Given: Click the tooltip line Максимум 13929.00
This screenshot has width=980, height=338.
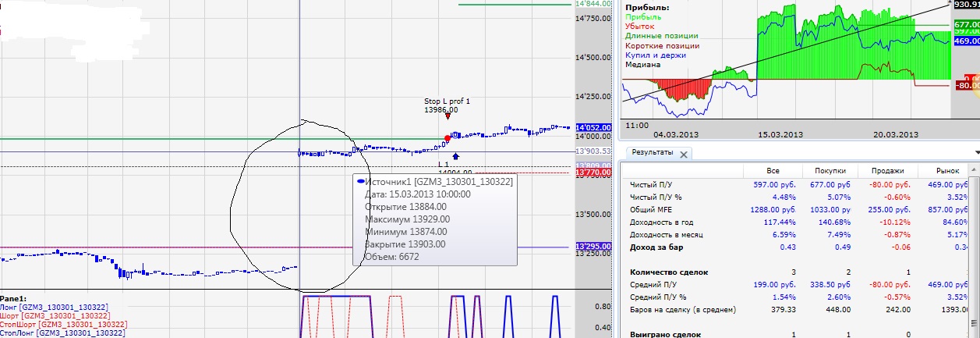Looking at the screenshot, I should pyautogui.click(x=407, y=219).
